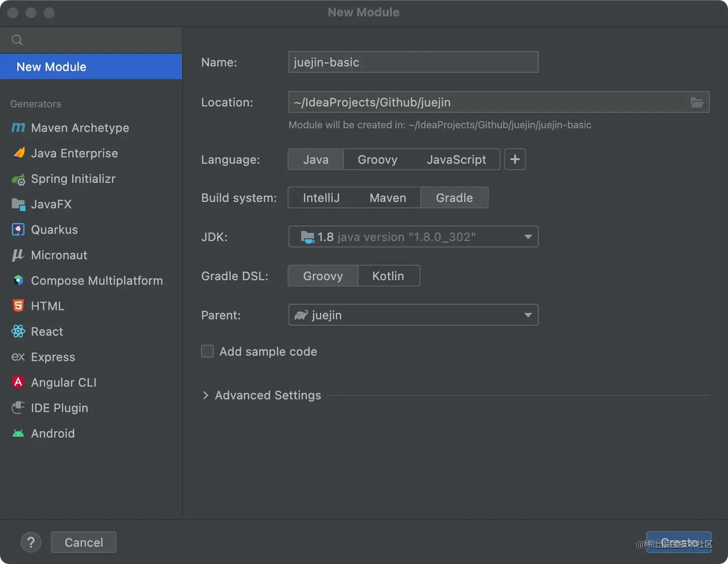
Task: Click the Create button
Action: pos(679,542)
